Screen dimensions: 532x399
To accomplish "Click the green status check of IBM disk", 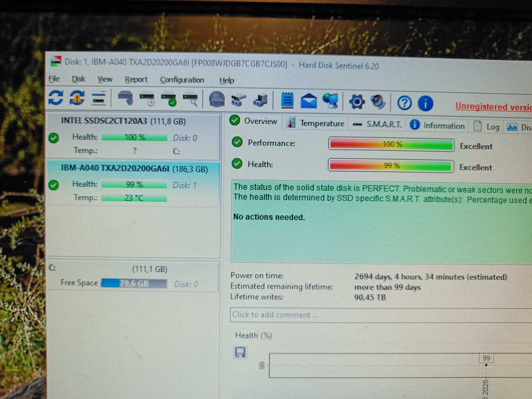I will click(x=54, y=185).
